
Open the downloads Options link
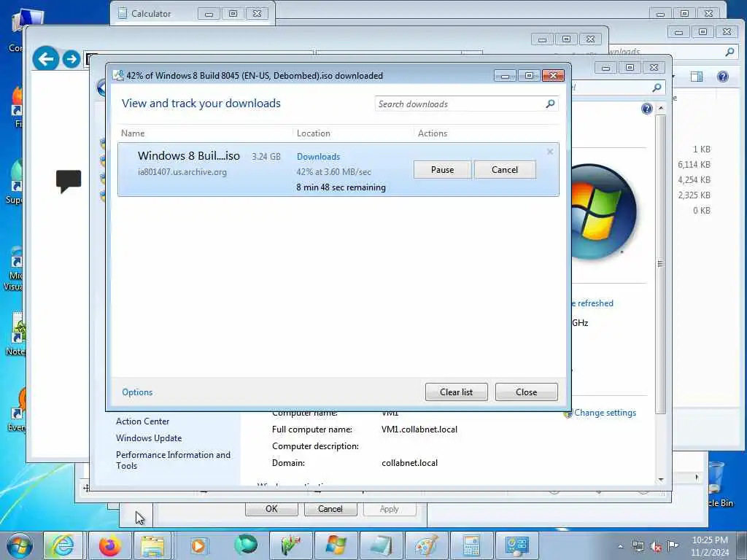(x=137, y=392)
